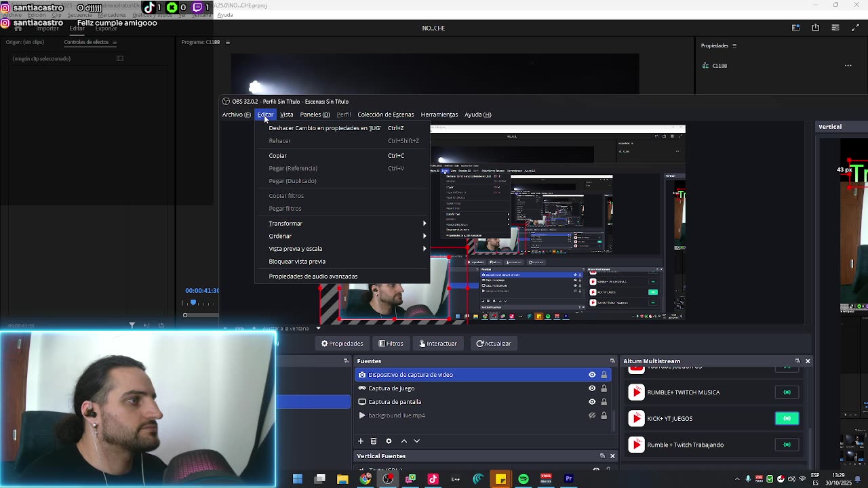The image size is (868, 488).
Task: Show the hidden background live.mp4 source
Action: coord(592,415)
